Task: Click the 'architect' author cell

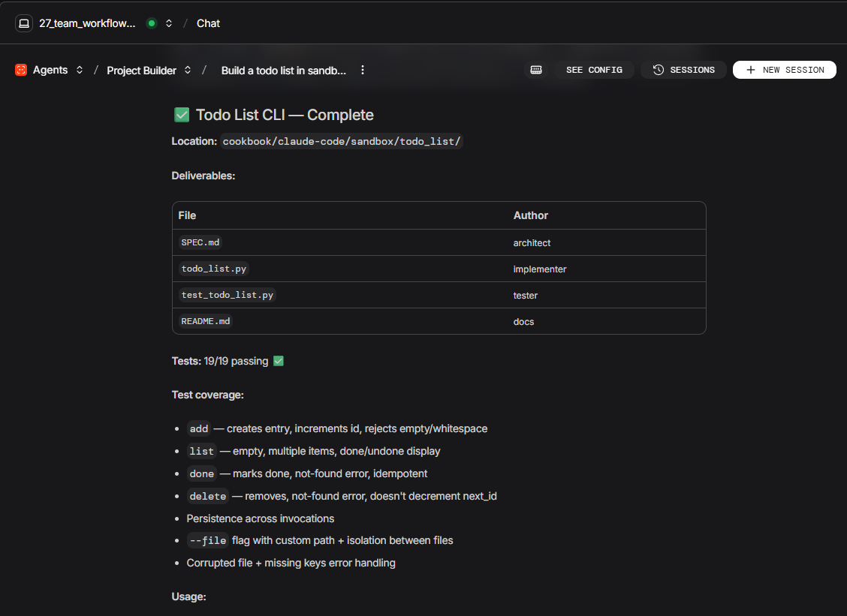Action: pyautogui.click(x=532, y=243)
